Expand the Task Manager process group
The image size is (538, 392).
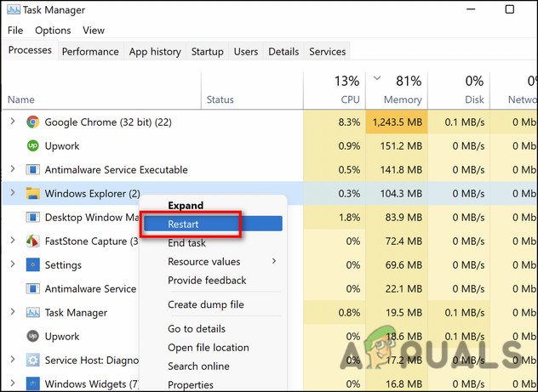click(x=13, y=312)
